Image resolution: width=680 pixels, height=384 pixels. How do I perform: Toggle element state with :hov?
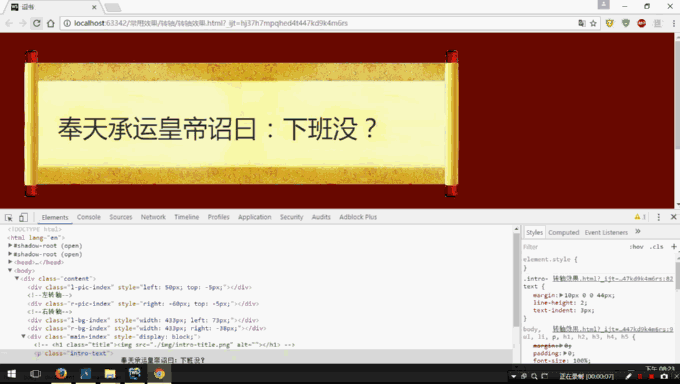pyautogui.click(x=636, y=247)
